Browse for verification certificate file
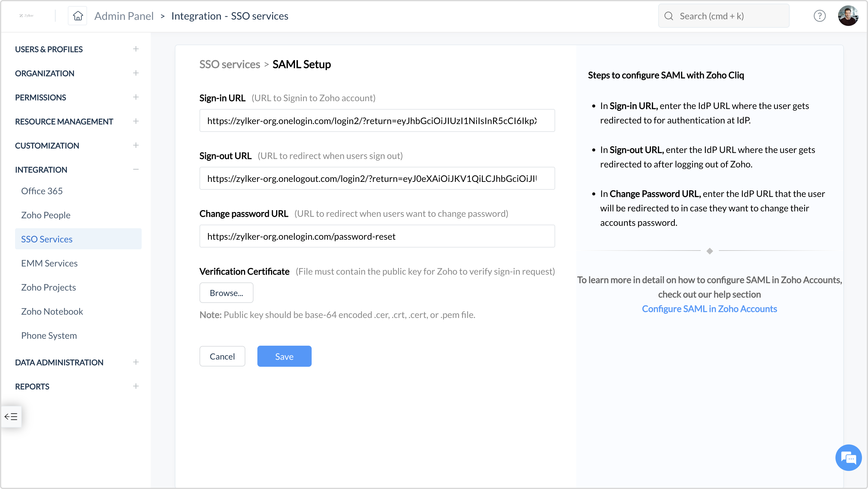This screenshot has width=868, height=489. click(x=226, y=293)
